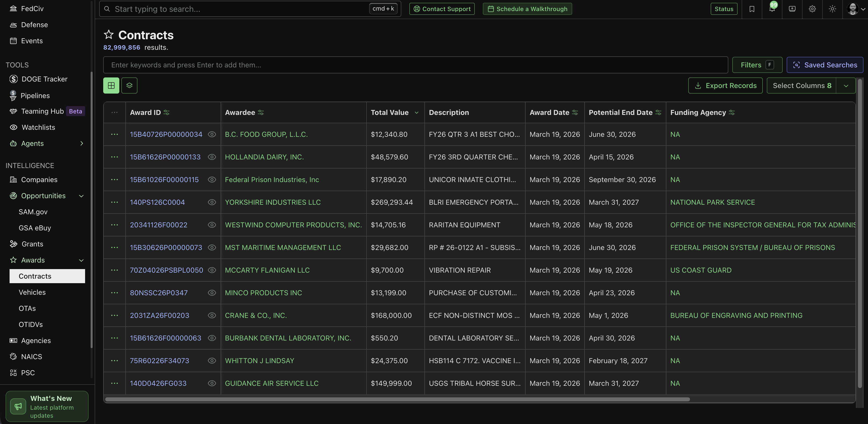Screen dimensions: 868x424
Task: Export Records from the table
Action: 725,86
